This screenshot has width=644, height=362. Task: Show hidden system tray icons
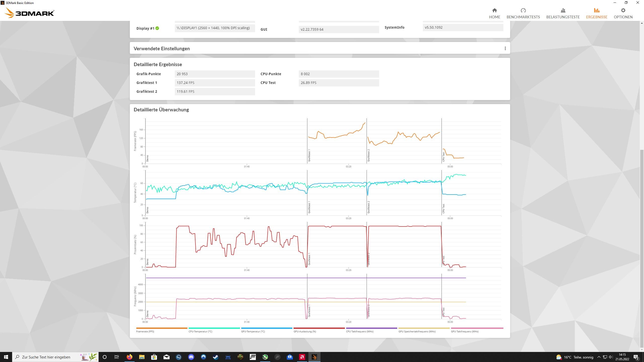point(599,357)
